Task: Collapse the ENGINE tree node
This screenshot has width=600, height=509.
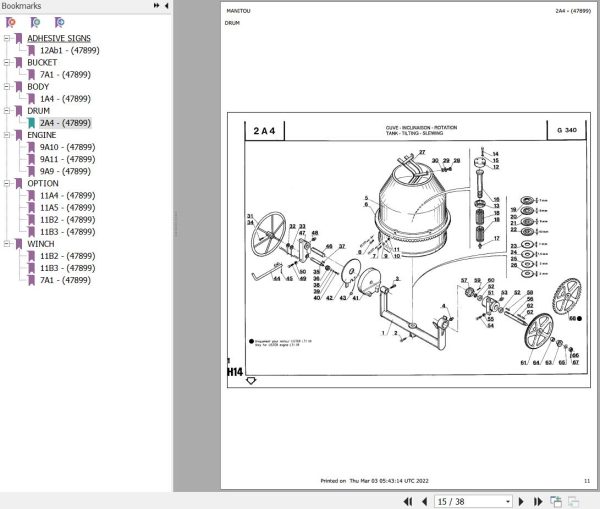Action: pos(7,135)
